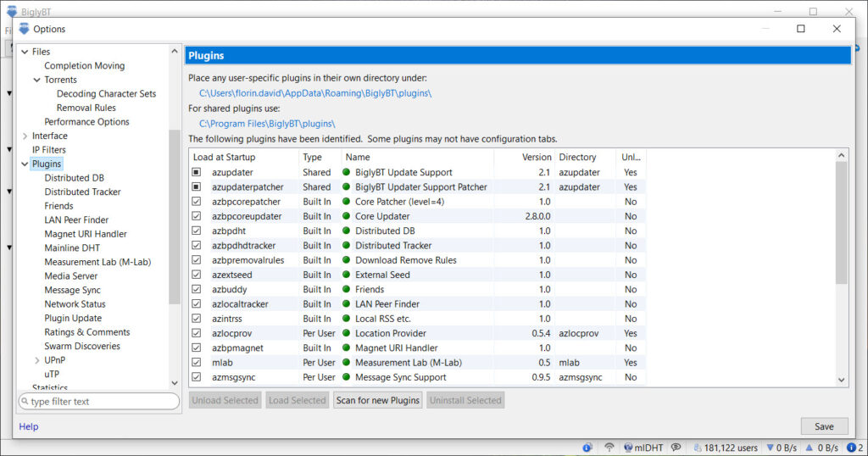Click the mlDHT globe icon in status bar

click(x=628, y=448)
